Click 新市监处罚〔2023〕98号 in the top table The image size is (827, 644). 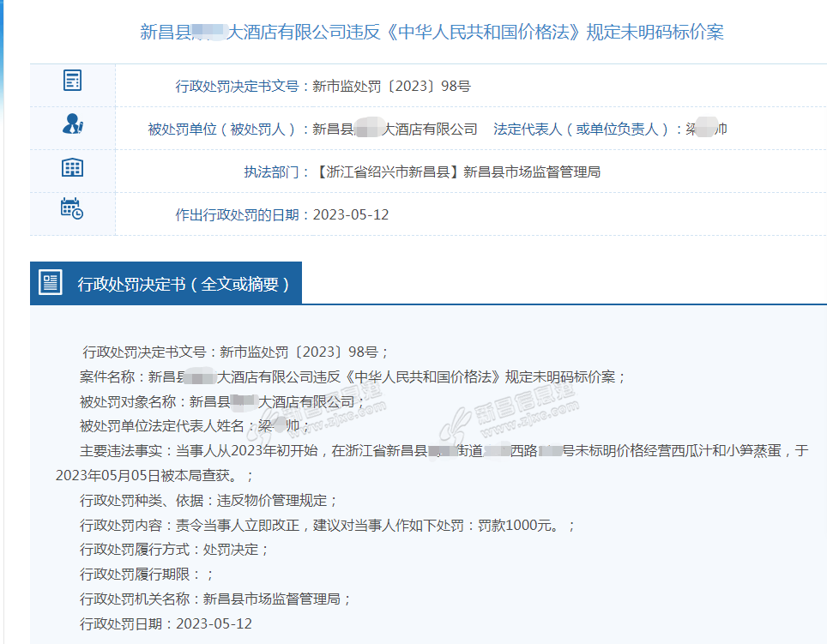(391, 87)
